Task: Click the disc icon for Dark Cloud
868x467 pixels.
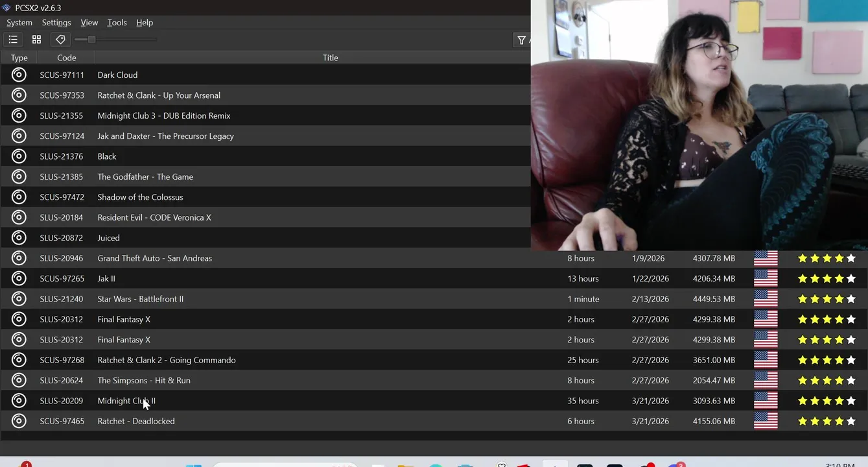Action: 19,75
